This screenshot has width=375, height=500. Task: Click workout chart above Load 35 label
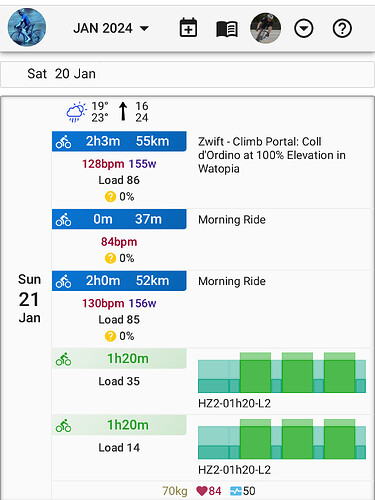[282, 373]
